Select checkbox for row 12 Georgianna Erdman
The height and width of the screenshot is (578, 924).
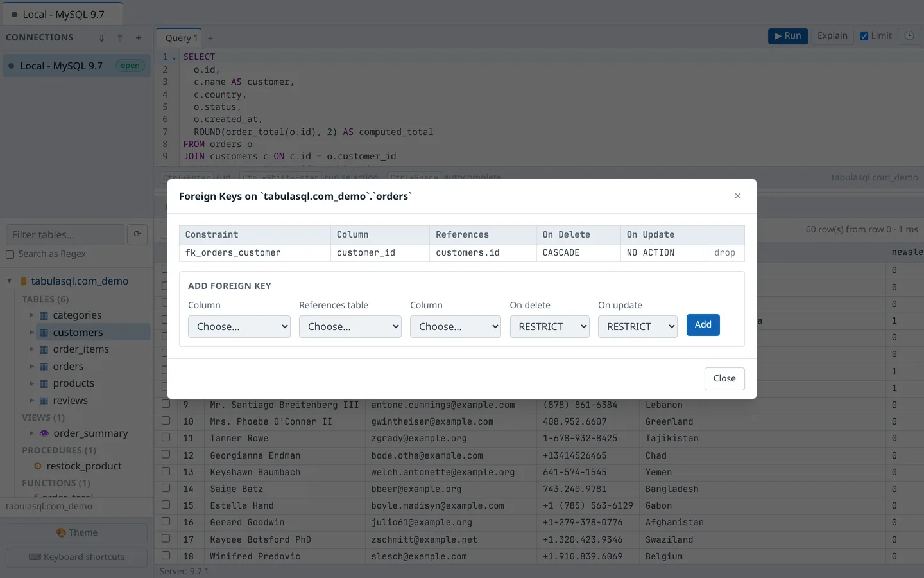point(166,454)
